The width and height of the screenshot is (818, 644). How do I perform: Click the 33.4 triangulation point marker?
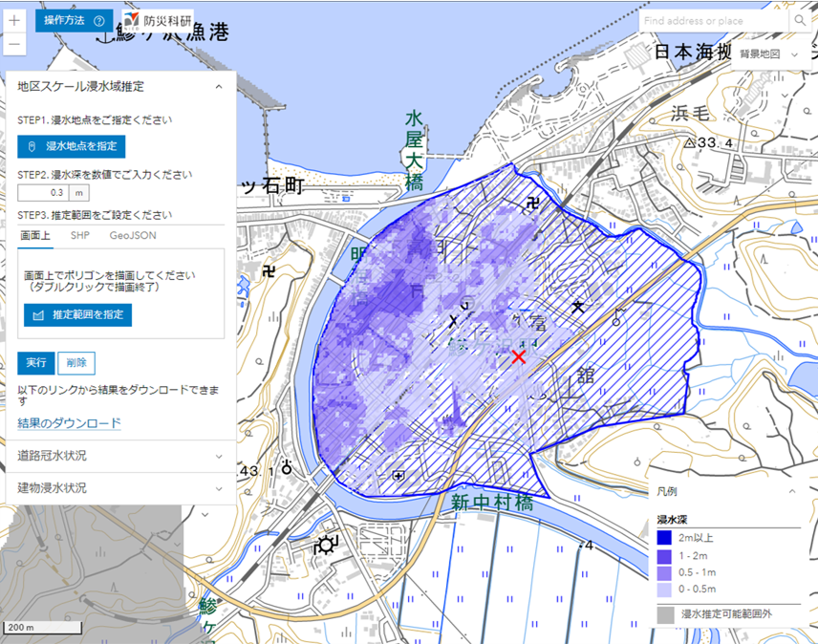[x=690, y=142]
